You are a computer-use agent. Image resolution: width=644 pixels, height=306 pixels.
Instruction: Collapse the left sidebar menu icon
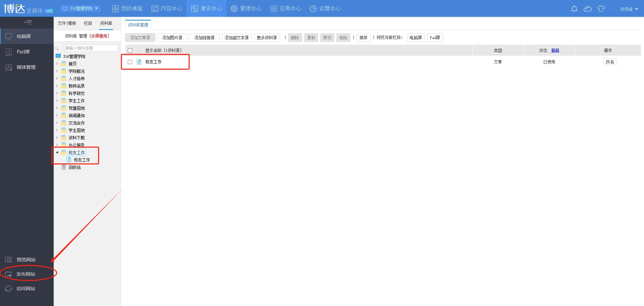click(x=28, y=22)
